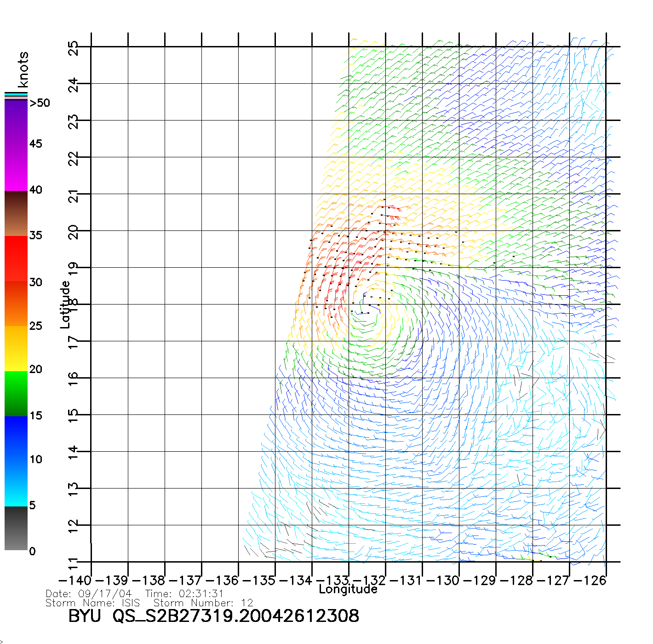653x644 pixels.
Task: Click the -140 longitude tick label
Action: 75,581
